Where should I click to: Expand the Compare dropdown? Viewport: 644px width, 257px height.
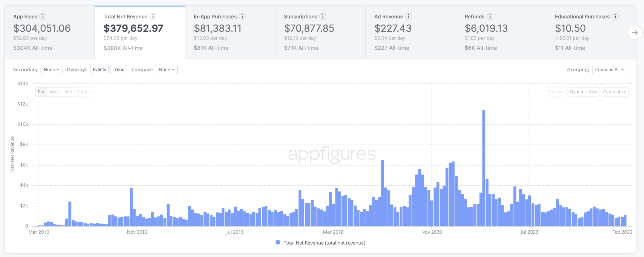[167, 70]
